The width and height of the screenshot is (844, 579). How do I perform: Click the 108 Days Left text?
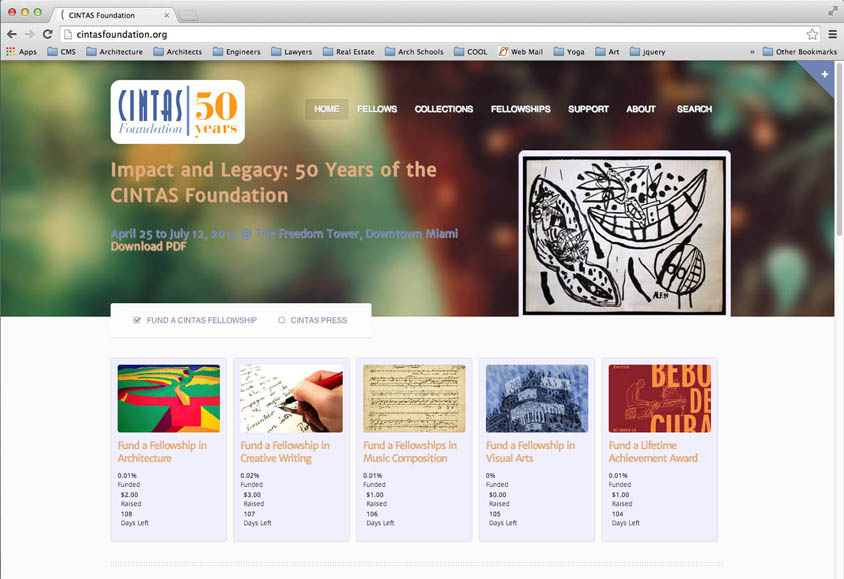pos(135,518)
